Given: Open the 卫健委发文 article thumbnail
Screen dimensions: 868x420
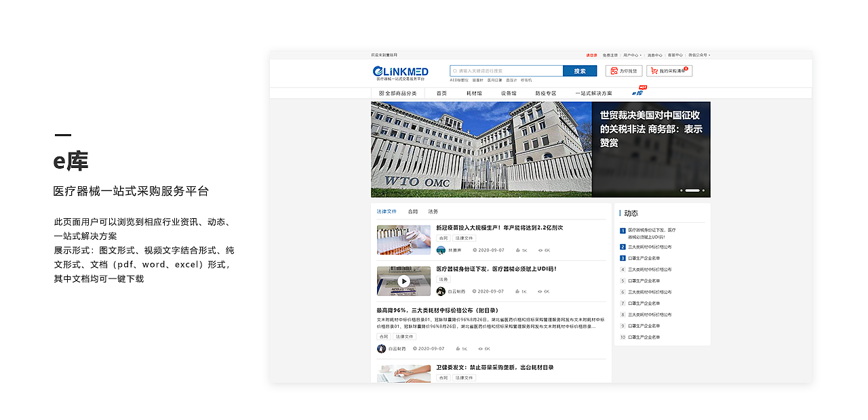Looking at the screenshot, I should click(x=403, y=374).
